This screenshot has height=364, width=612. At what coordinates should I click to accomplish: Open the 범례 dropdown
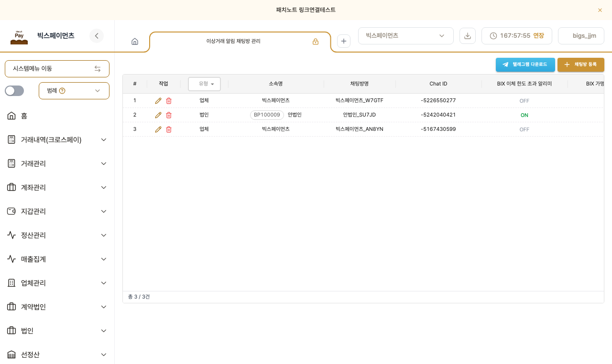[x=74, y=91]
